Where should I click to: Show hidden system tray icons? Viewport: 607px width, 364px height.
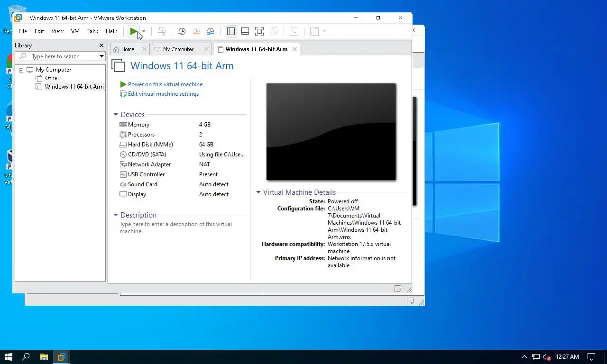(524, 357)
